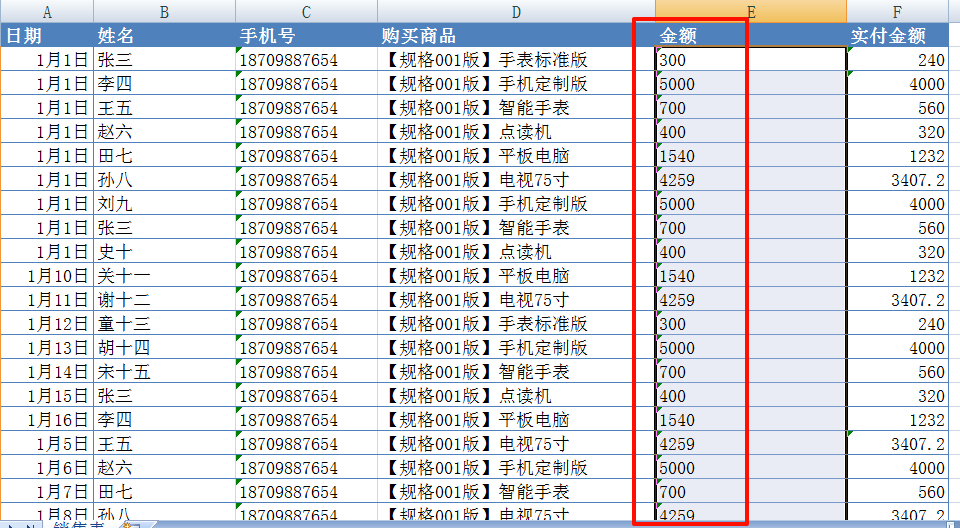The image size is (960, 528).
Task: Select 点读机 product in 史十's row
Action: 516,252
